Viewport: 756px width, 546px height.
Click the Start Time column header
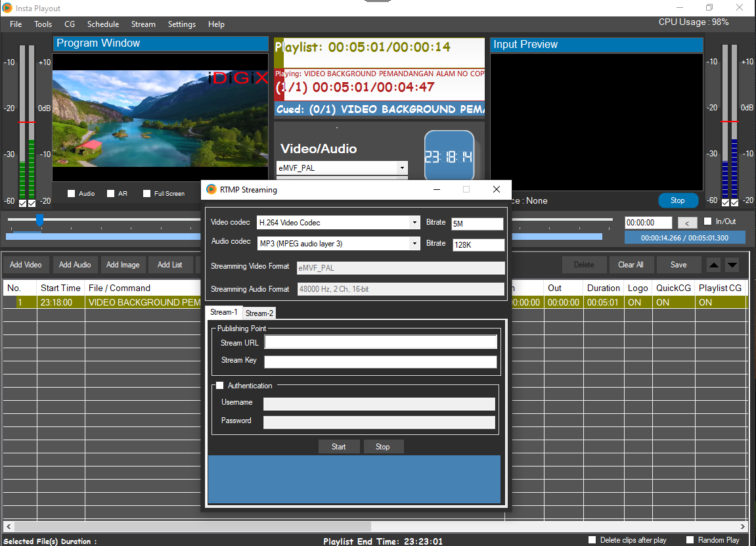[x=60, y=288]
